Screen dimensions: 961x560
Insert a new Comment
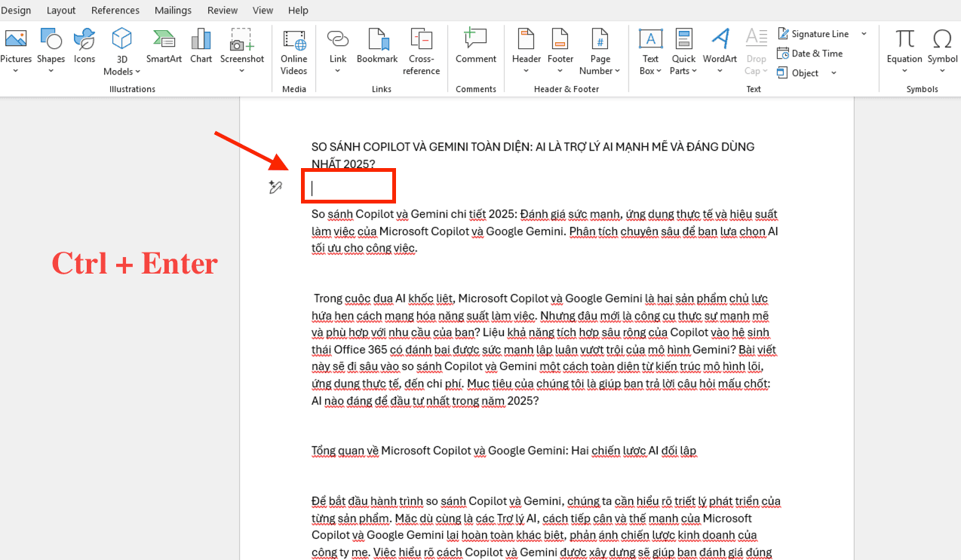point(475,47)
